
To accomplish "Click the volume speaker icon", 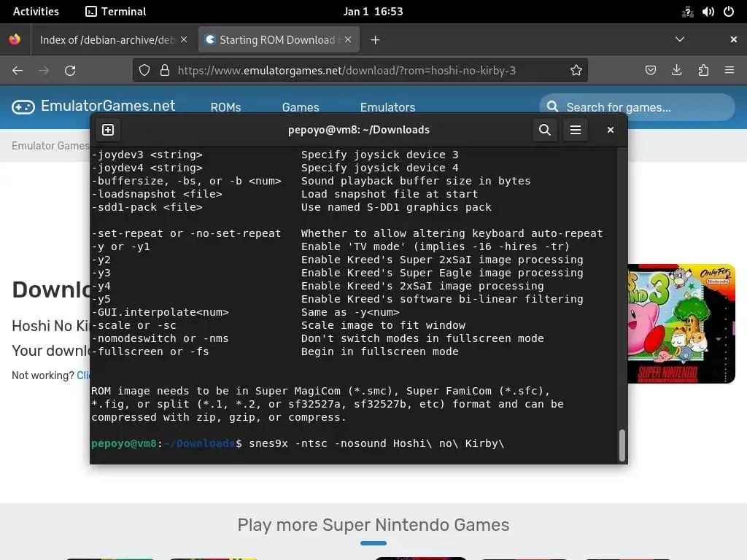I will [708, 12].
